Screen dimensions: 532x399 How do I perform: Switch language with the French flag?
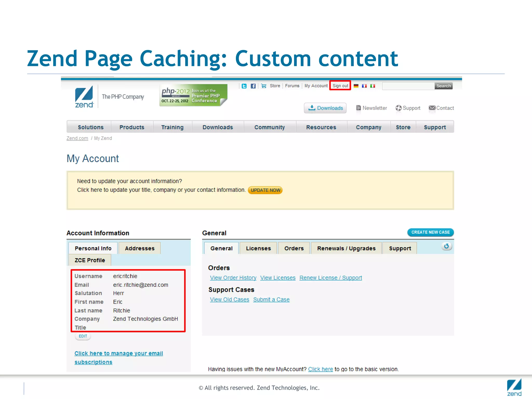tap(364, 86)
